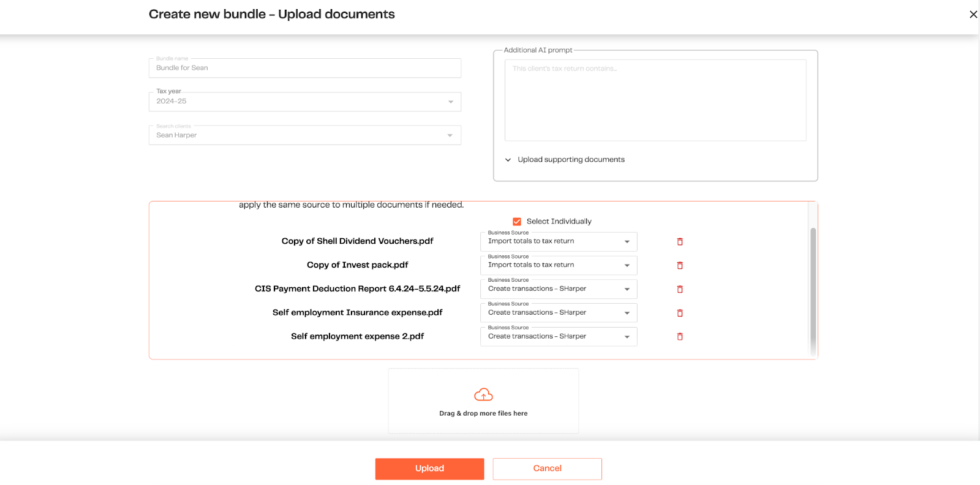This screenshot has height=485, width=980.
Task: Open Business Source dropdown for Invest pack
Action: click(x=559, y=266)
